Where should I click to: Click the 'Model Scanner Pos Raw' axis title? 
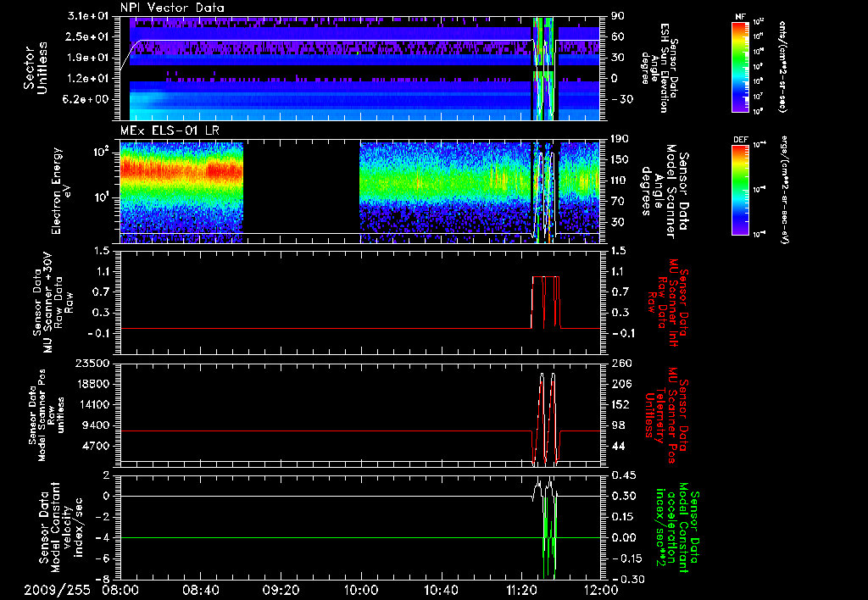(47, 415)
